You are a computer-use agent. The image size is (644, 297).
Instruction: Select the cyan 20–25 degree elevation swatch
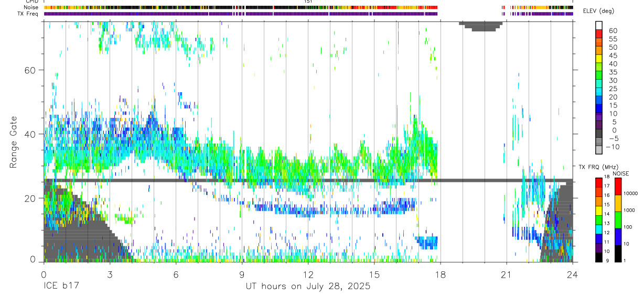[x=599, y=93]
